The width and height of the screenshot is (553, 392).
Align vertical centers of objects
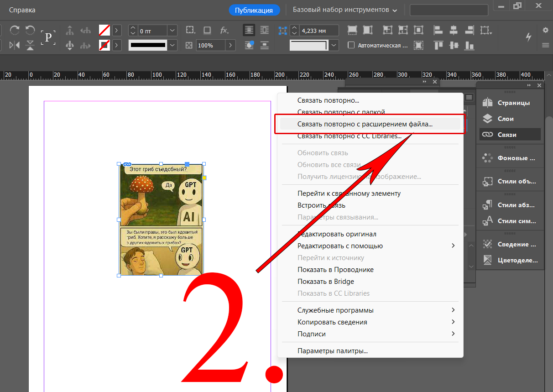click(x=454, y=45)
